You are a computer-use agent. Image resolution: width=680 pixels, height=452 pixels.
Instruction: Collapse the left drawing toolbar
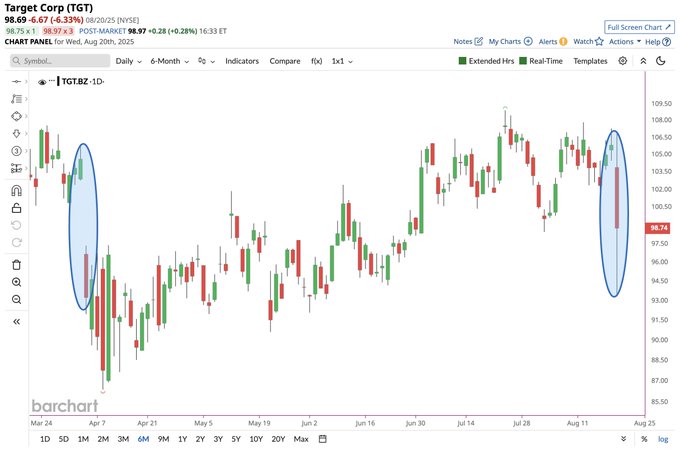click(x=16, y=321)
